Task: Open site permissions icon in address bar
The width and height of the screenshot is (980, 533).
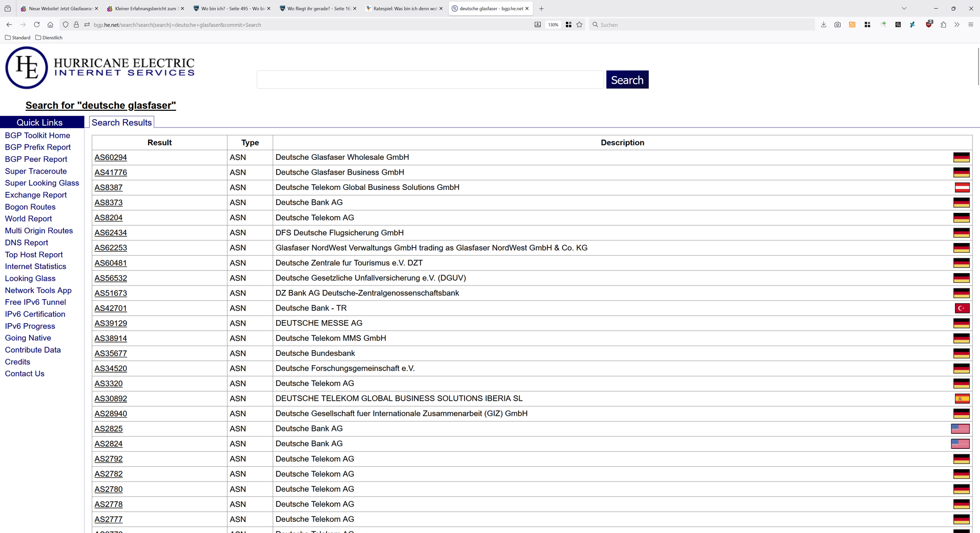Action: point(87,25)
